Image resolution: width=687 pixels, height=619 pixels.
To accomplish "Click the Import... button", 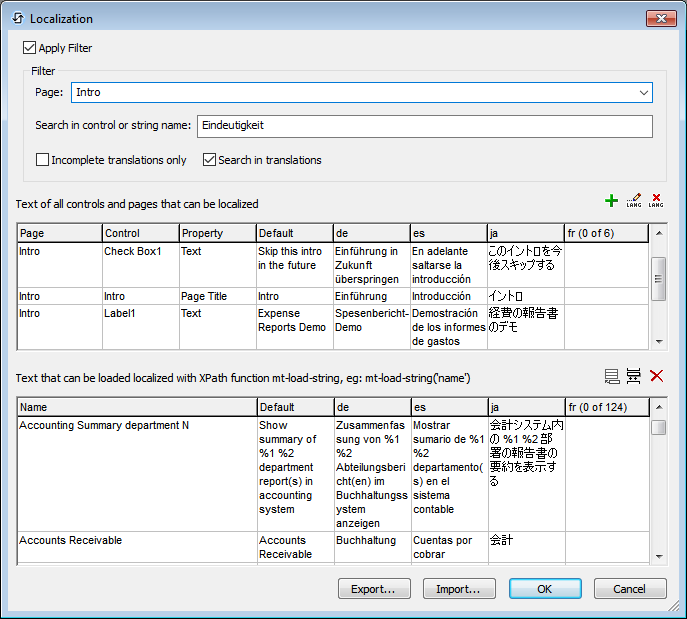I will [x=459, y=589].
